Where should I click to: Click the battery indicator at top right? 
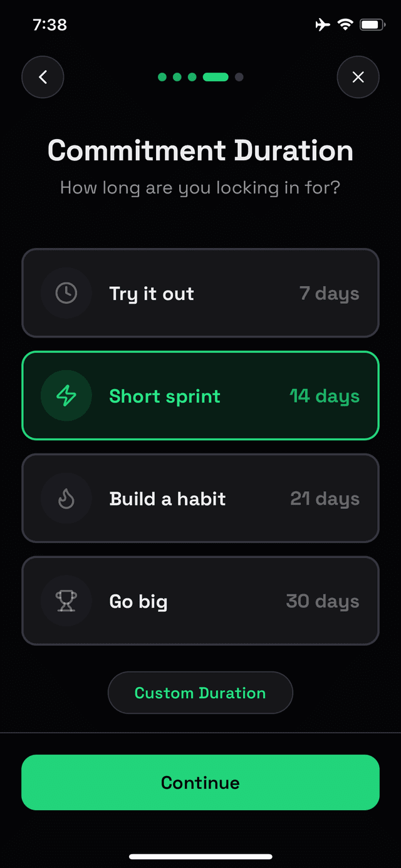pos(372,24)
